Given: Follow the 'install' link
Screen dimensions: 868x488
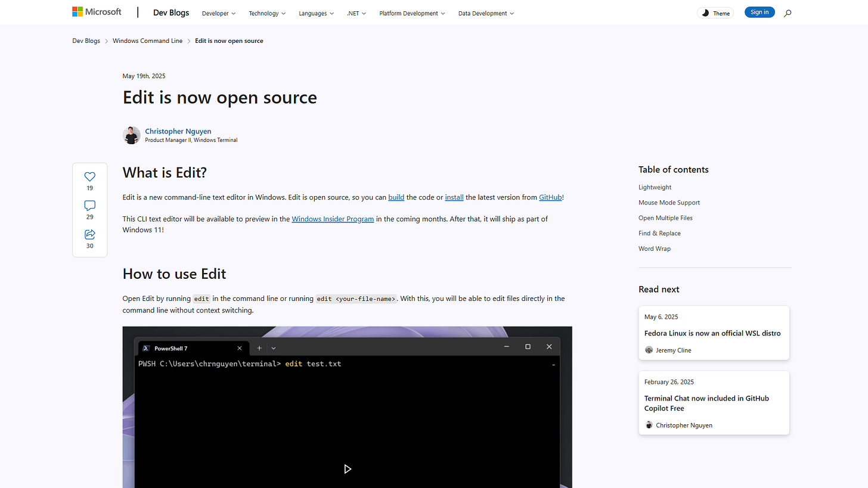Looking at the screenshot, I should tap(454, 197).
